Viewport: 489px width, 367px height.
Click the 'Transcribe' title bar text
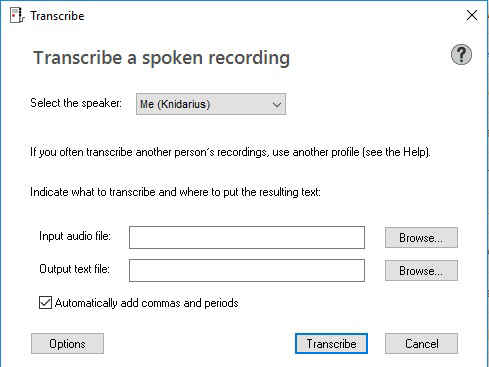pos(57,16)
